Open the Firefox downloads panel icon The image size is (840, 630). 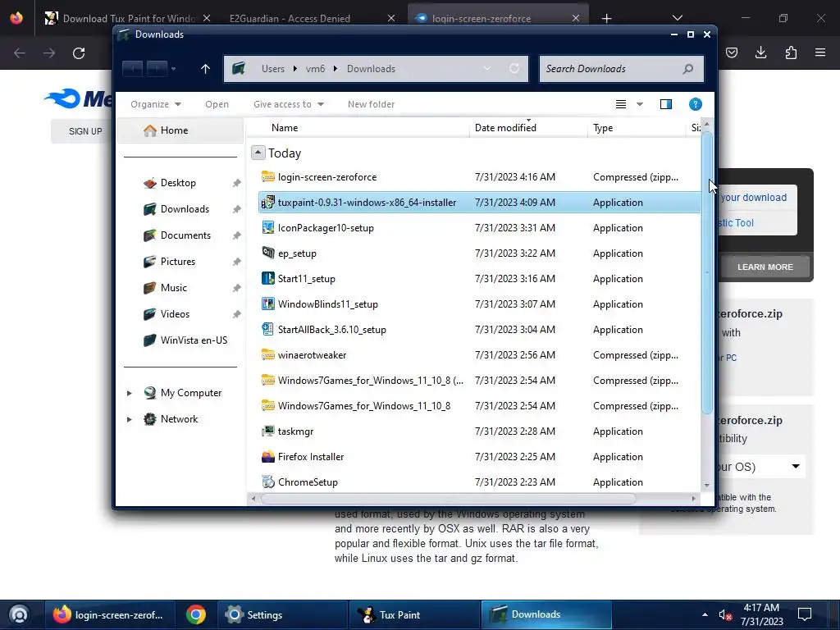(760, 52)
